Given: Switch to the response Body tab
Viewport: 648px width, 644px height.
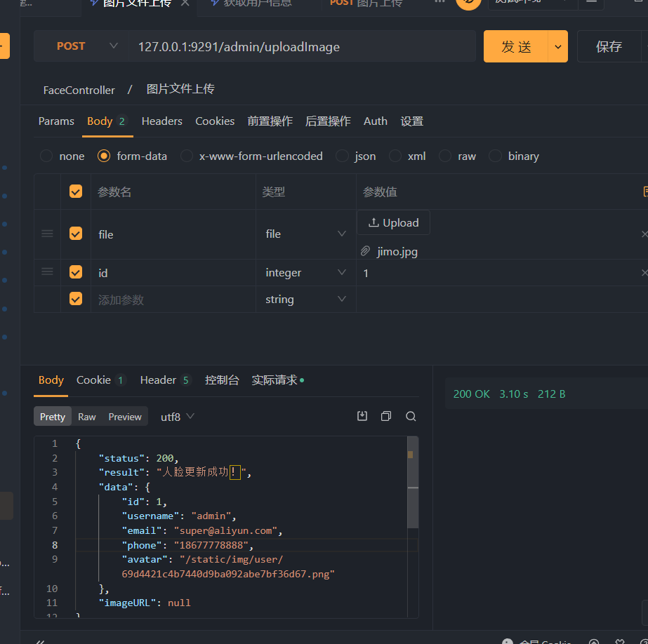Looking at the screenshot, I should click(x=51, y=380).
